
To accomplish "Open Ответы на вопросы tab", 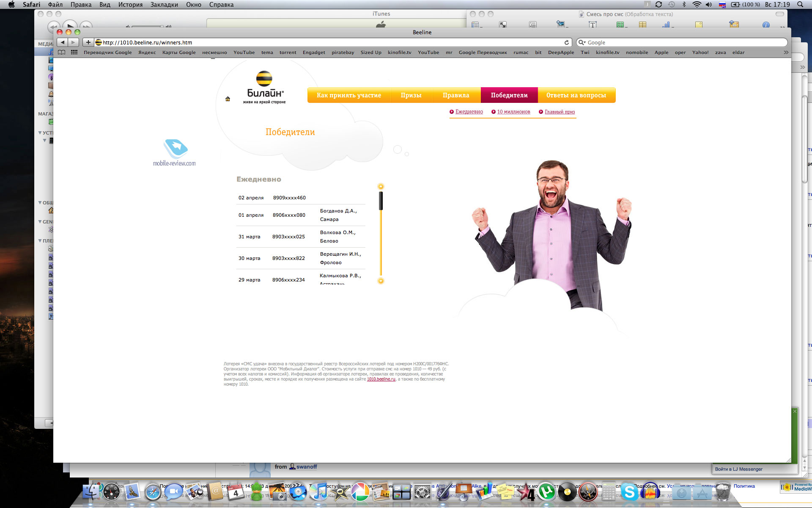I will click(576, 95).
